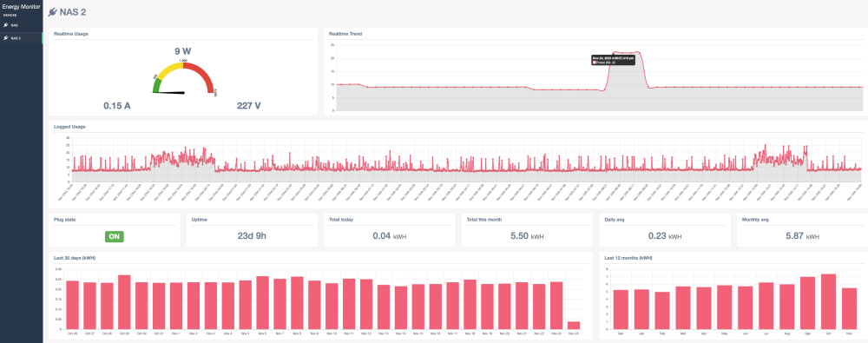Click the DEVICES sidebar section label

[10, 16]
